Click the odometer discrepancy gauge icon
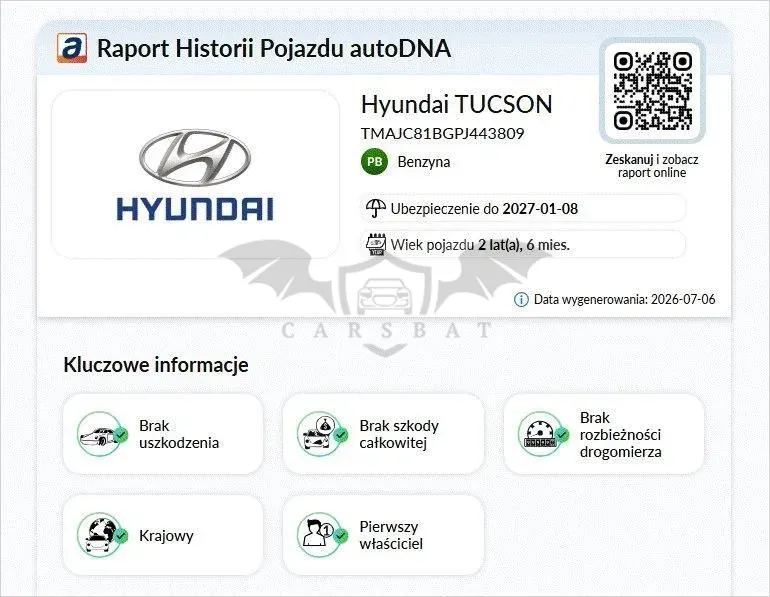The height and width of the screenshot is (597, 770). 543,434
